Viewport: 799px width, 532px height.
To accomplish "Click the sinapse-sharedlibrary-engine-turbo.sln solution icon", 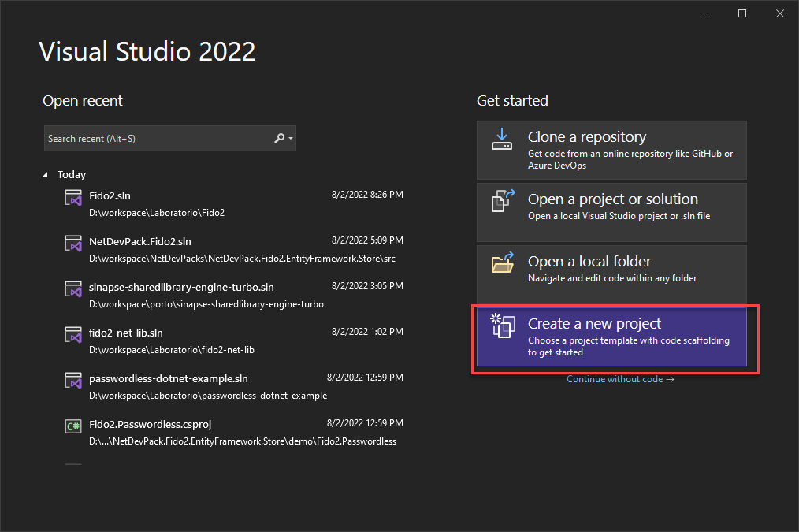I will (x=72, y=289).
